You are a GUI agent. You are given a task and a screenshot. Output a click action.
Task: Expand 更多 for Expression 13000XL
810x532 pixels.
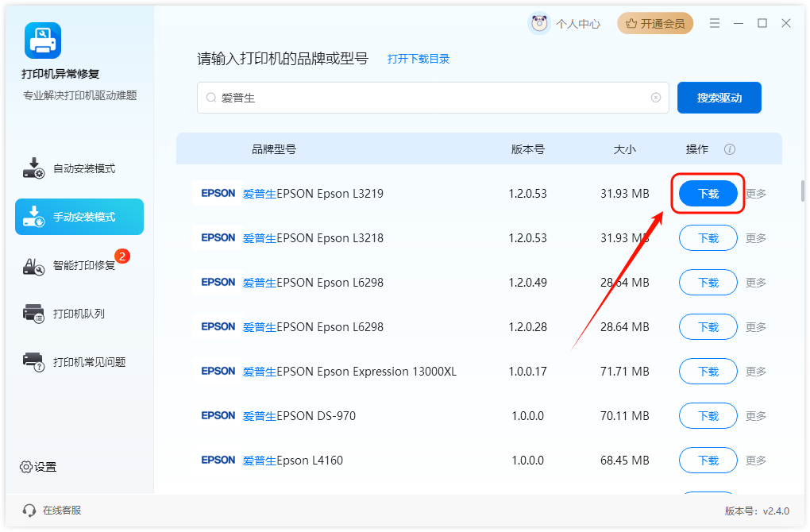point(756,372)
